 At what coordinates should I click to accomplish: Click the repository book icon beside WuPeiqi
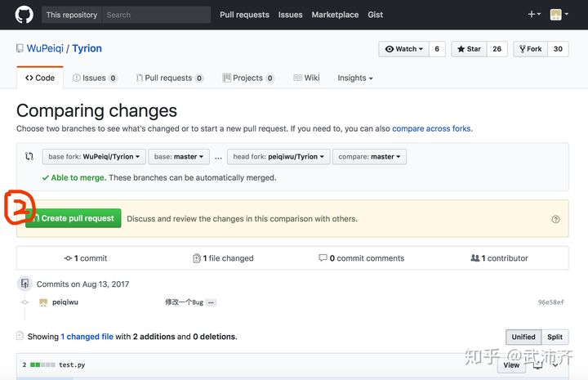pyautogui.click(x=20, y=48)
